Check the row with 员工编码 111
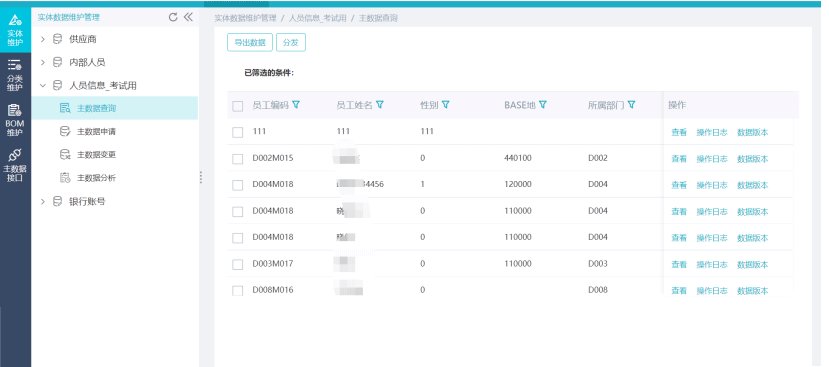Viewport: 829px width, 367px height. pyautogui.click(x=238, y=132)
